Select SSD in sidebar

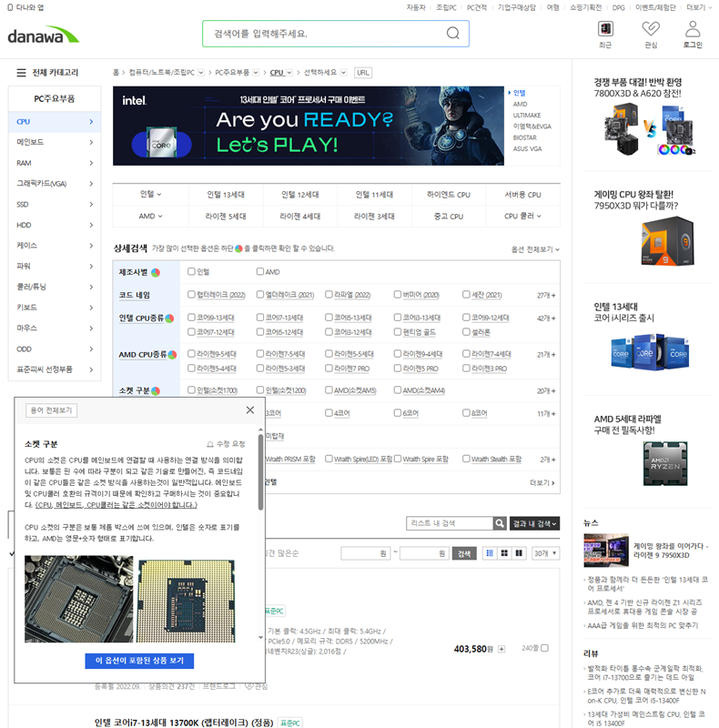tap(55, 204)
